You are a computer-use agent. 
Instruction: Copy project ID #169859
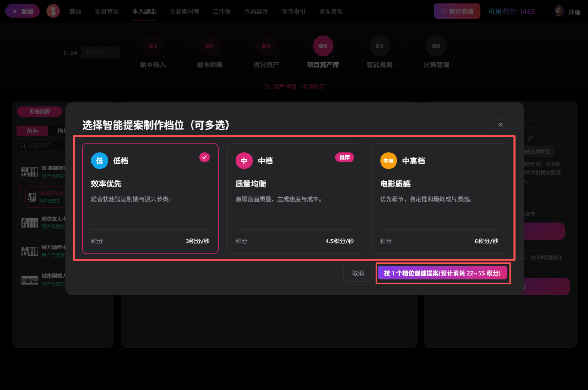113,53
